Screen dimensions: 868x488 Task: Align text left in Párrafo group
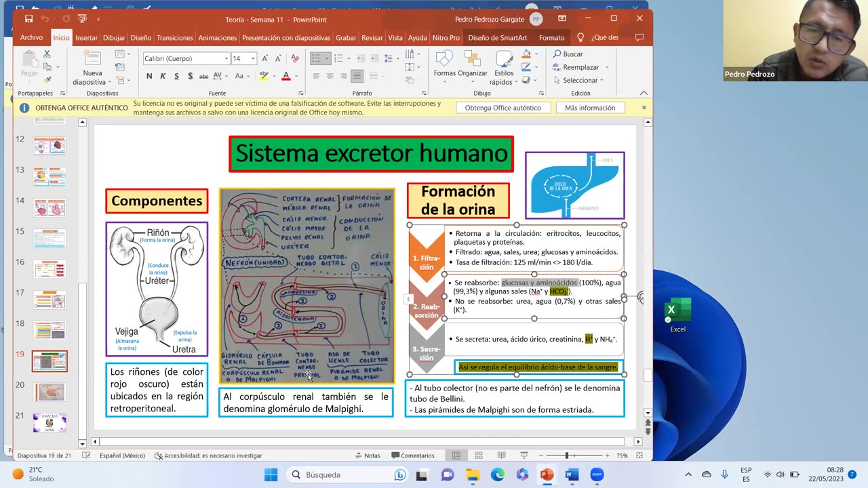(x=315, y=76)
